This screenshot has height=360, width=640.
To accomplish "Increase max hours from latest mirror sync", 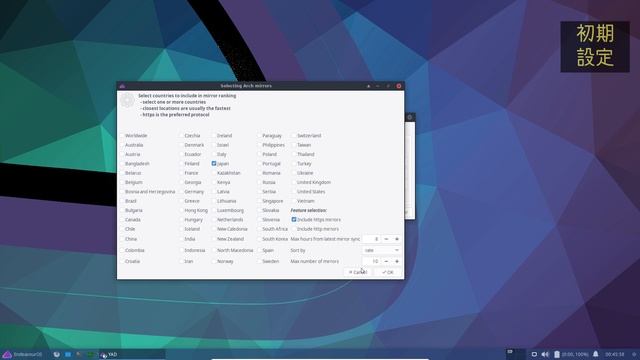I will (397, 239).
